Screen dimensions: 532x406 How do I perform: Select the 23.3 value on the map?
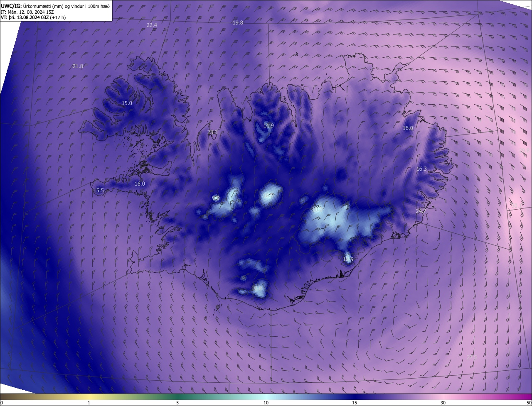pos(212,132)
